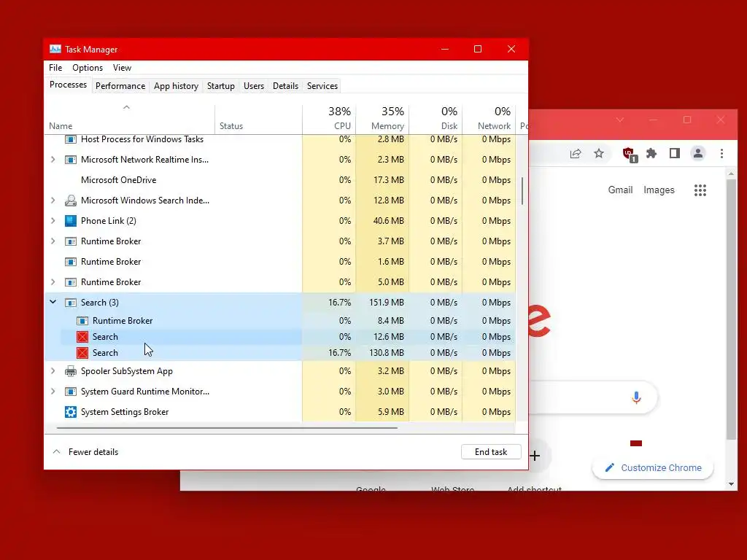
Task: Select the Microsoft OneDrive process row
Action: (x=280, y=180)
